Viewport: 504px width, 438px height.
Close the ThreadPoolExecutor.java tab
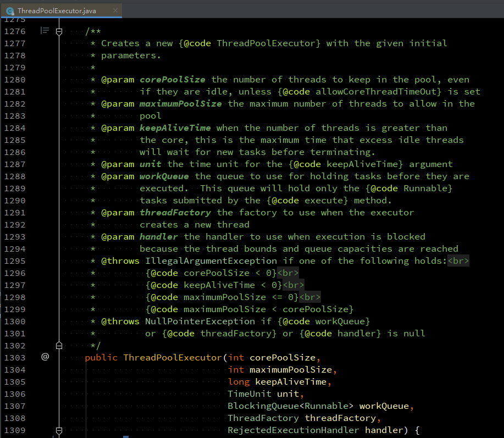[x=116, y=10]
